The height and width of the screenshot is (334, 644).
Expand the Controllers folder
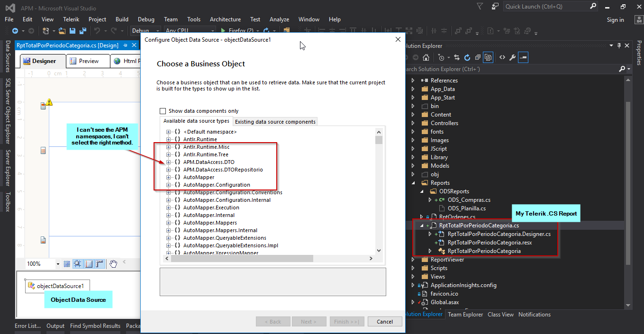[413, 123]
